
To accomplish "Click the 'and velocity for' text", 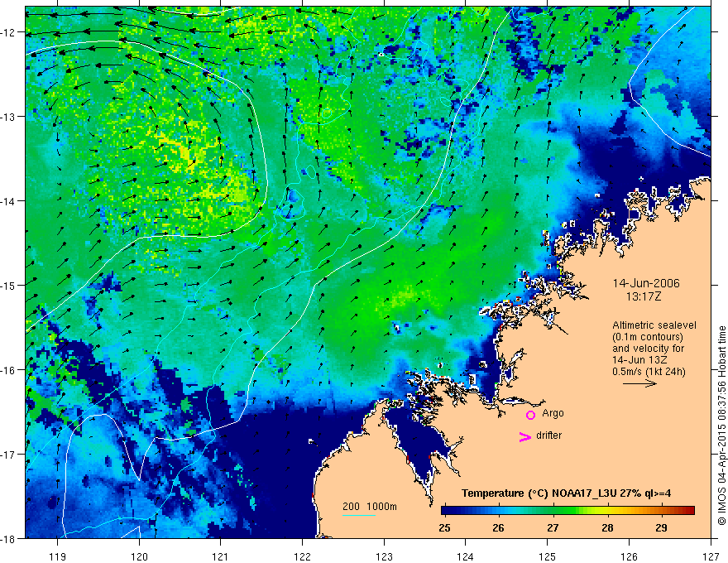I will 648,349.
